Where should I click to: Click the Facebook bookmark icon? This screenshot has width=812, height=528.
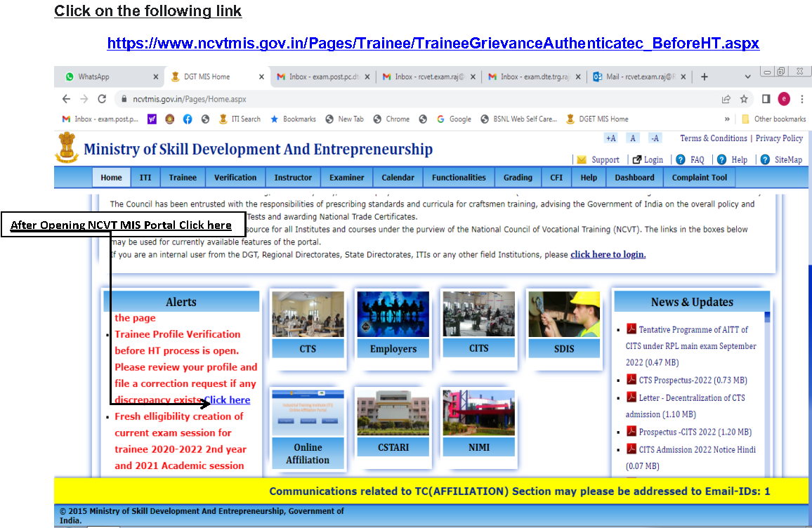[188, 119]
